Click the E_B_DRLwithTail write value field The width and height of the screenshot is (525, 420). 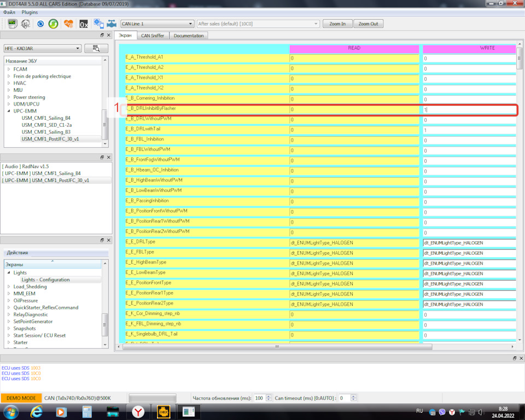469,130
